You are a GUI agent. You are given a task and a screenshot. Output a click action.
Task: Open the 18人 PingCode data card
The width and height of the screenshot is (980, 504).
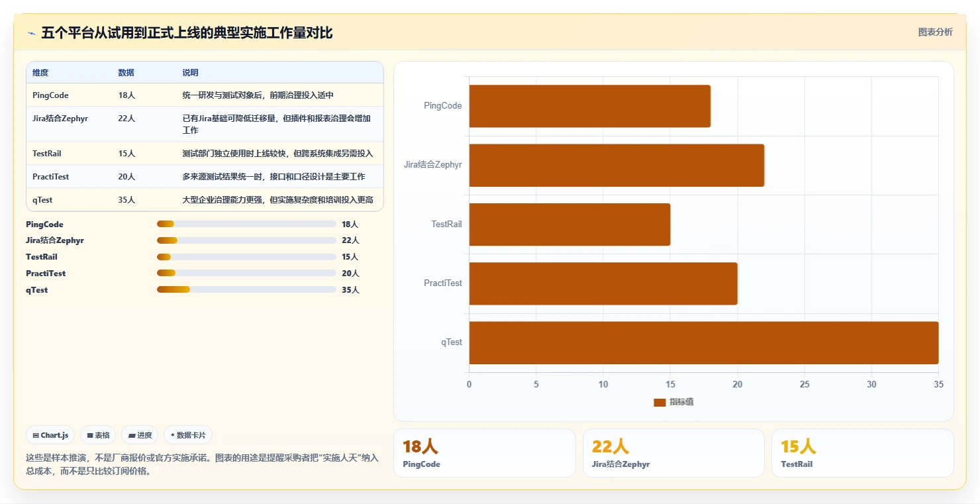click(x=485, y=453)
